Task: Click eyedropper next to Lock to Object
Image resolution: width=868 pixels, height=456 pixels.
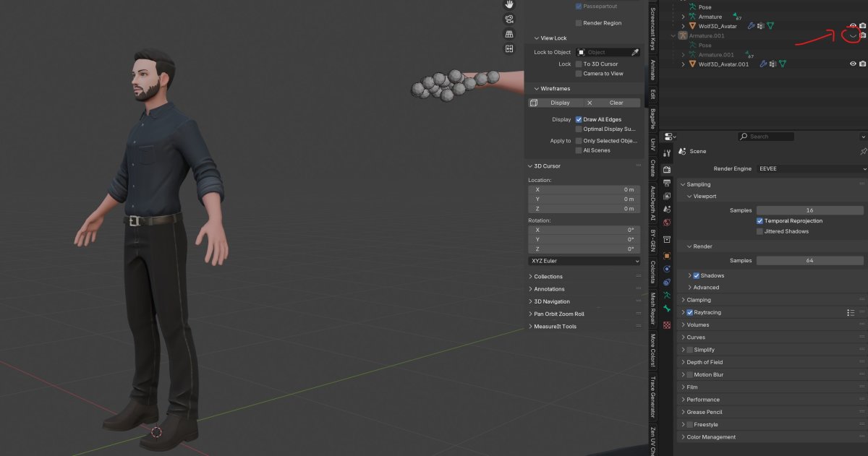Action: tap(635, 52)
